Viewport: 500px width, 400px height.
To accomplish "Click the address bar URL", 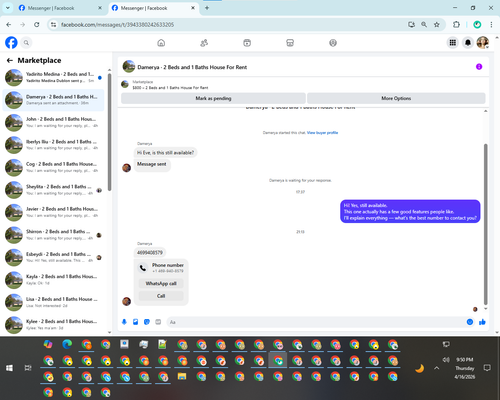I will click(117, 25).
